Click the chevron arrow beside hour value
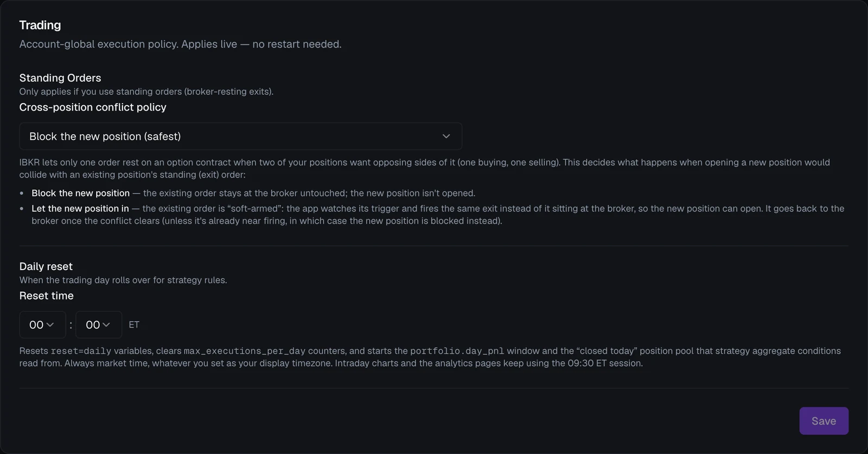Image resolution: width=868 pixels, height=454 pixels. coord(50,324)
